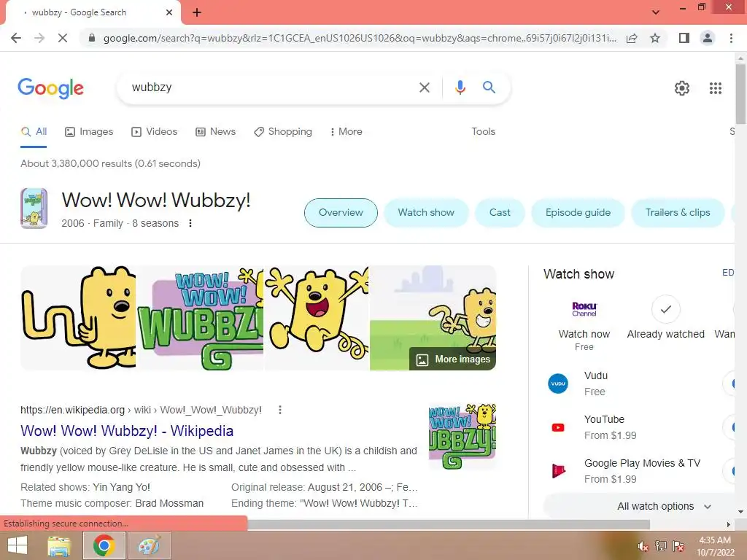
Task: Click the show poster thumbnail
Action: pyautogui.click(x=34, y=208)
